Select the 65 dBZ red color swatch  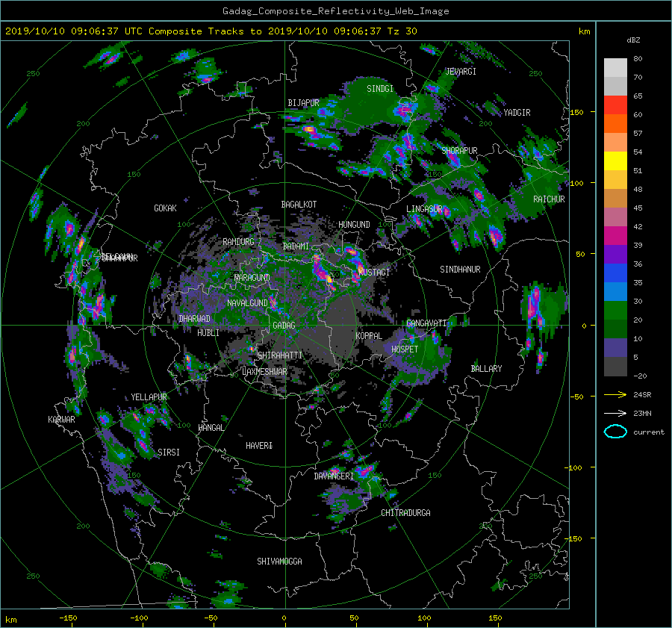[615, 105]
